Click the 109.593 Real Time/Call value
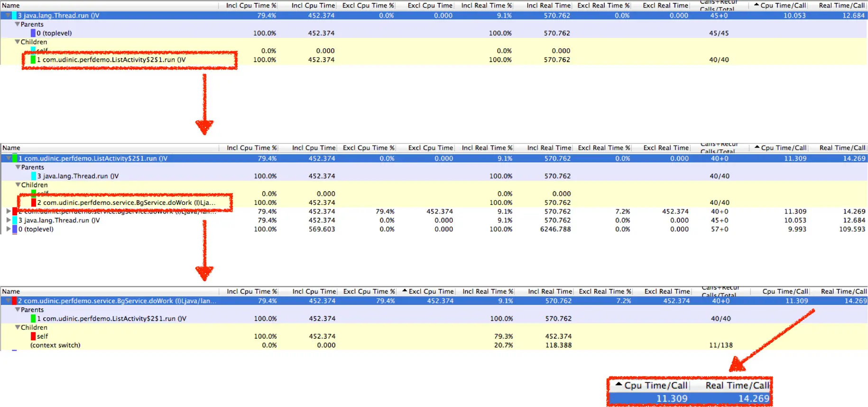The width and height of the screenshot is (868, 407). (852, 229)
